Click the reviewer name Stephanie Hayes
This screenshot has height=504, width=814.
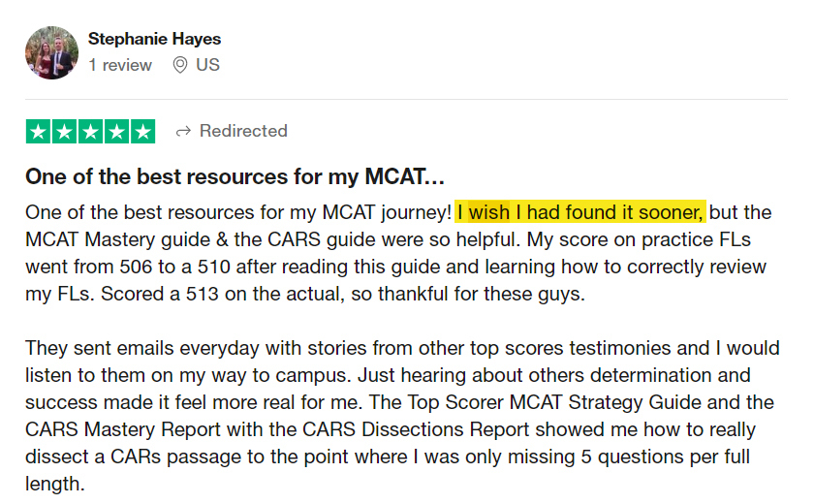click(x=154, y=39)
